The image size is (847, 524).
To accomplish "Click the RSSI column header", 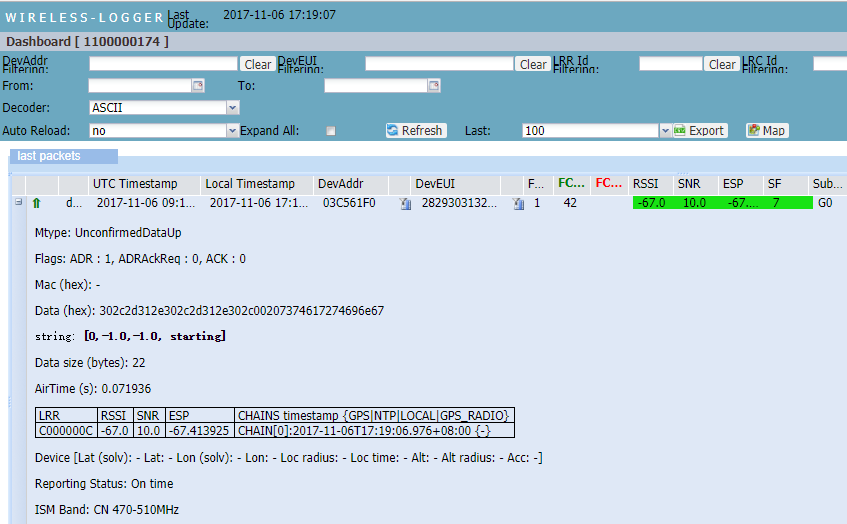I will [651, 184].
